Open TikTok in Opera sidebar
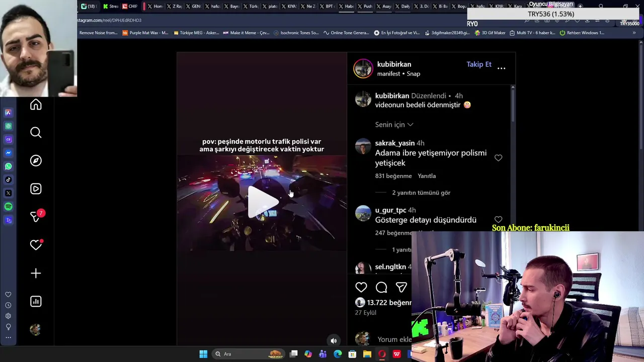Screen dimensions: 644x362 coord(8,179)
